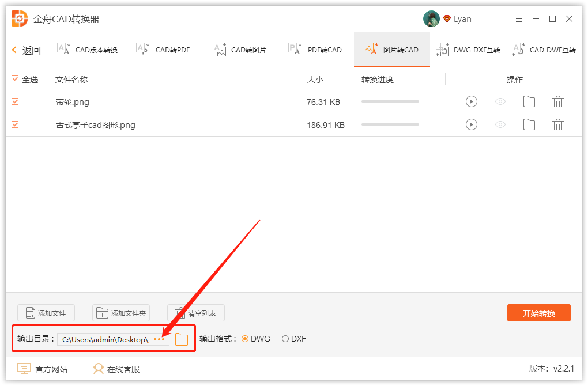Open the PDF转CAD tab
Image resolution: width=588 pixels, height=386 pixels.
[318, 50]
